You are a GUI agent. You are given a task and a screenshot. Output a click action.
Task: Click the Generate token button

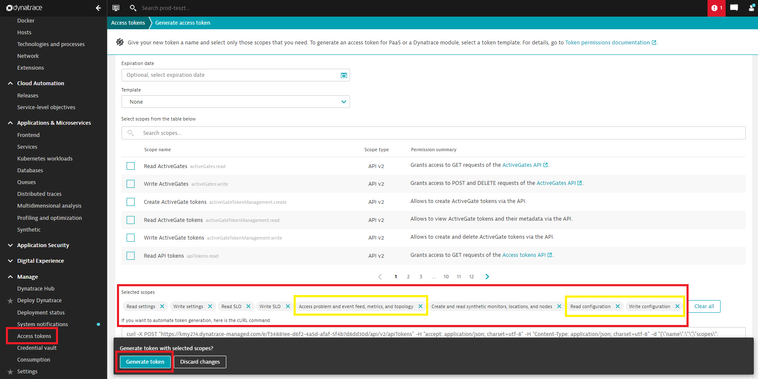click(x=146, y=362)
